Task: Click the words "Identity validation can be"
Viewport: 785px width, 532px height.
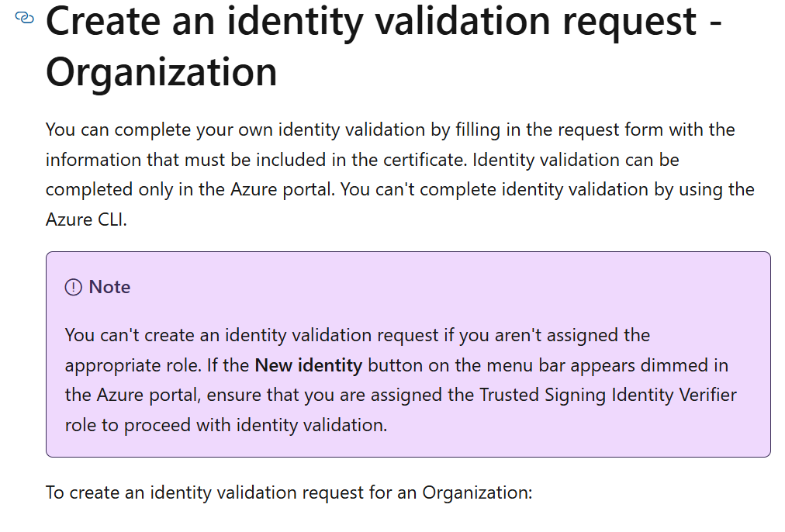Action: [576, 160]
